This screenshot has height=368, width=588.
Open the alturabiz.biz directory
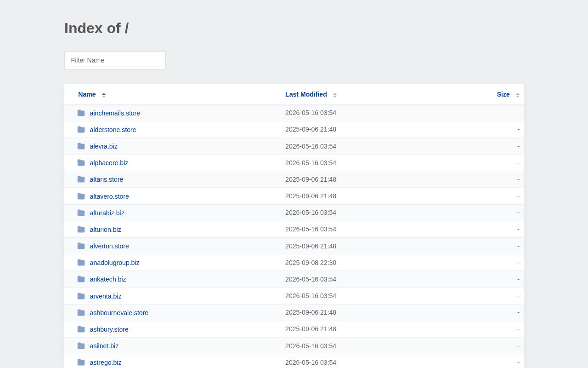[x=107, y=213]
